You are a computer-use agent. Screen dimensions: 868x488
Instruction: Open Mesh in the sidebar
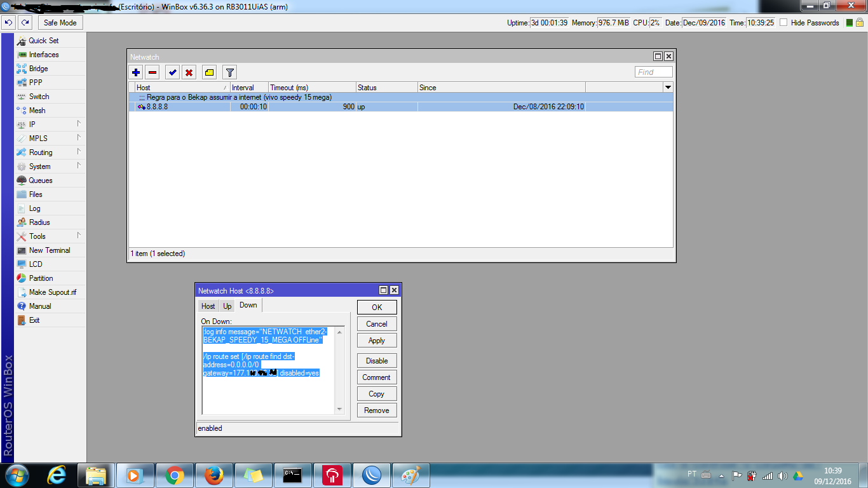click(x=50, y=111)
